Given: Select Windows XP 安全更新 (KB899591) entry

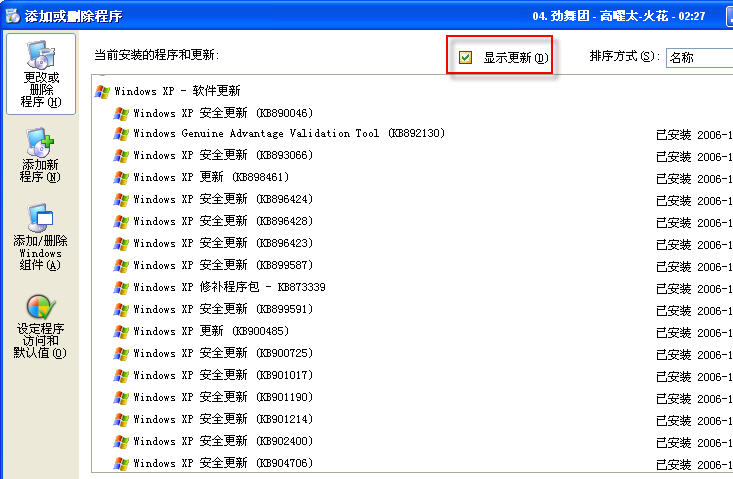Looking at the screenshot, I should tap(223, 309).
